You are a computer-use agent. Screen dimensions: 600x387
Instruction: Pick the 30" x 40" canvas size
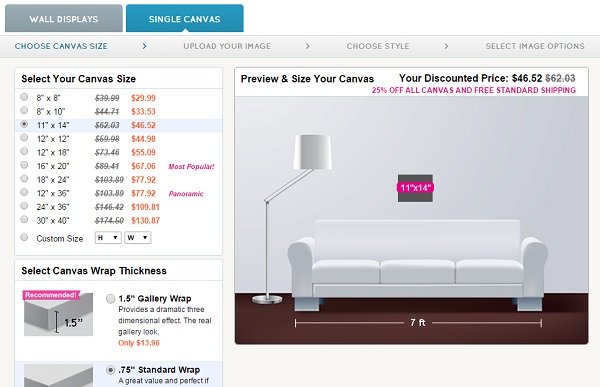pos(24,219)
